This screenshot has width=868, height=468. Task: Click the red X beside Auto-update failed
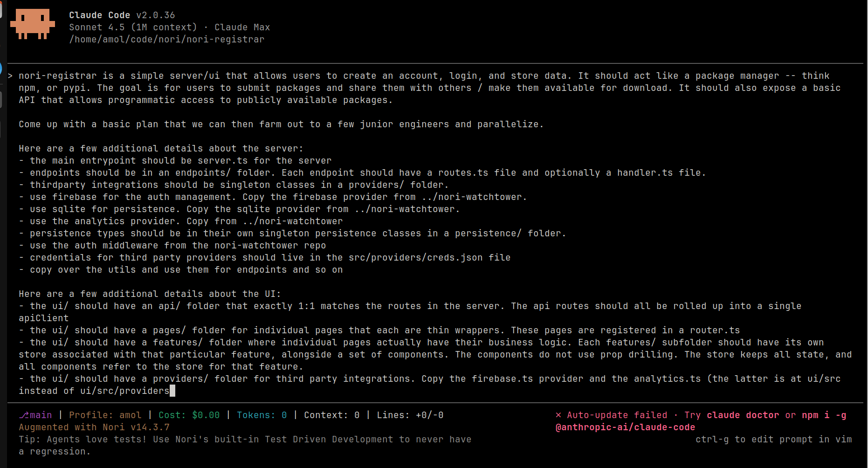[x=558, y=415]
